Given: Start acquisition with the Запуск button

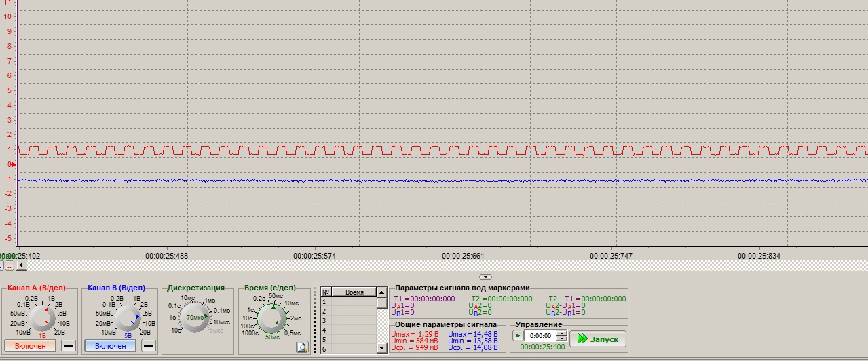Looking at the screenshot, I should tap(597, 339).
